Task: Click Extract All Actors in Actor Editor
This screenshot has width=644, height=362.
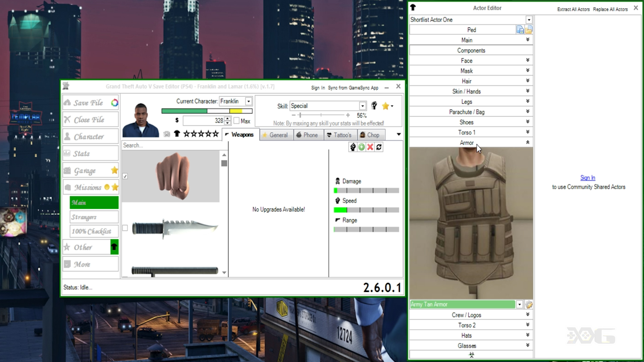Action: coord(574,9)
